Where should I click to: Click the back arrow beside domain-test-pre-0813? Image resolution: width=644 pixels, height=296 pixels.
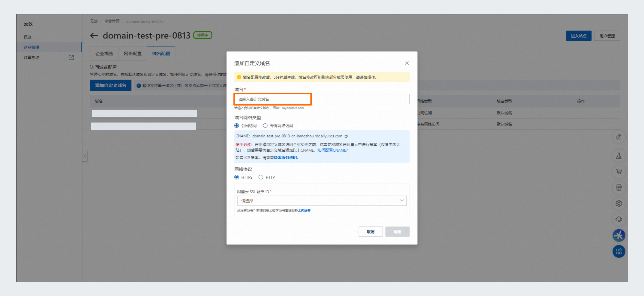(94, 36)
